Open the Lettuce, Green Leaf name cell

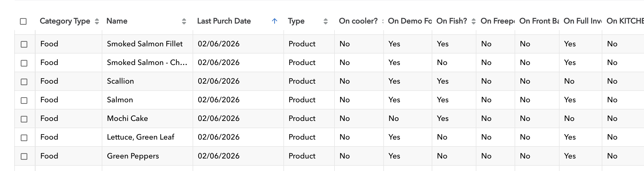(141, 137)
